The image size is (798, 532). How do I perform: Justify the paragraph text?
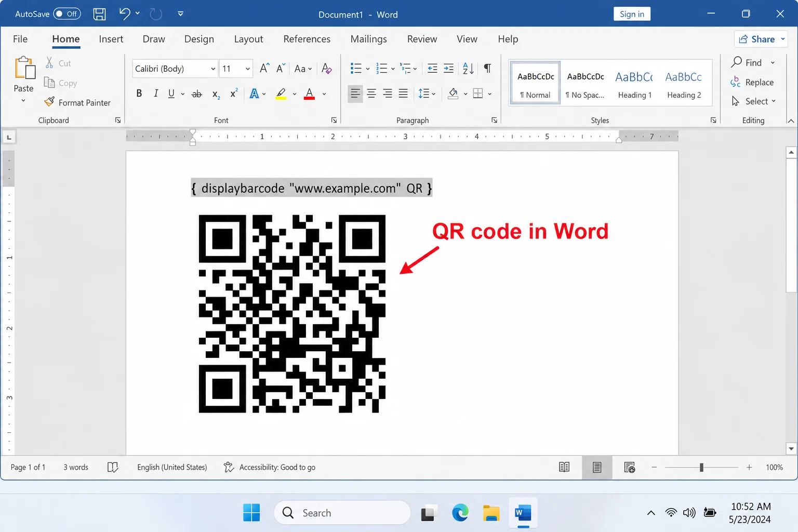403,94
